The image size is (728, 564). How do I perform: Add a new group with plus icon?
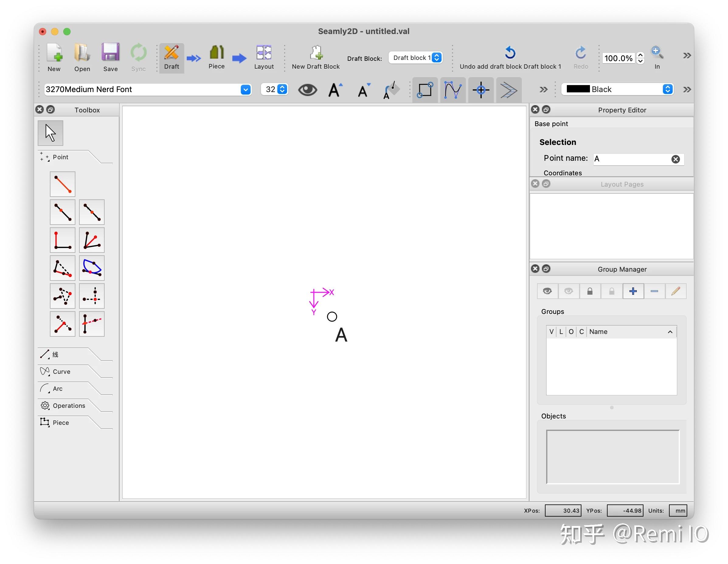click(x=633, y=291)
